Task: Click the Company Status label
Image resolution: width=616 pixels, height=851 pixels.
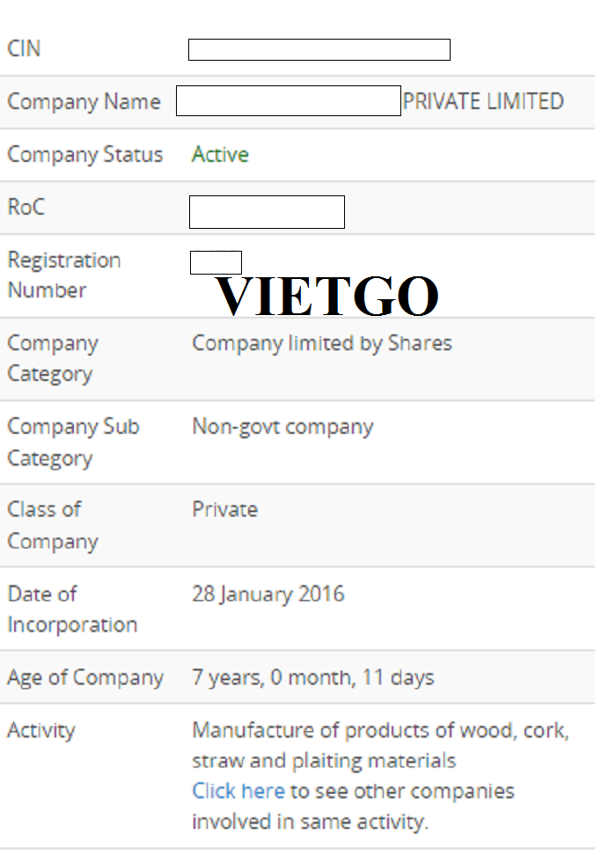Action: tap(85, 155)
